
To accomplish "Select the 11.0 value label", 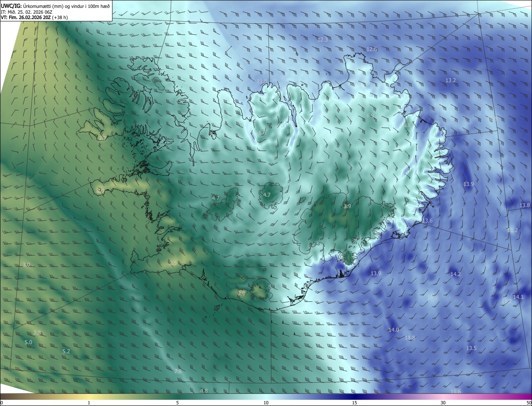I will tap(432, 298).
